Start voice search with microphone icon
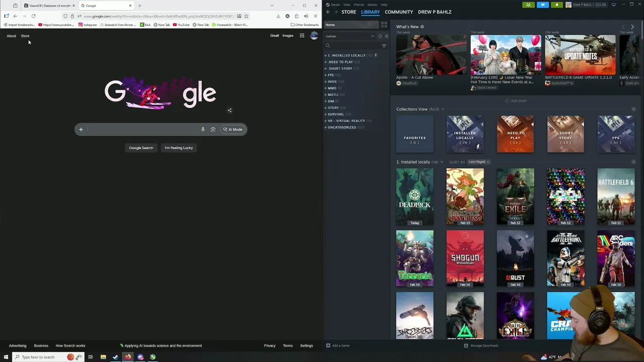This screenshot has width=644, height=362. click(203, 129)
